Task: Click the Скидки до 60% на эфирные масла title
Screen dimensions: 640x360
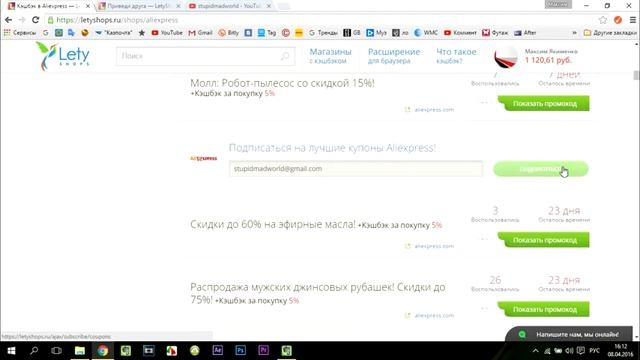Action: 273,224
